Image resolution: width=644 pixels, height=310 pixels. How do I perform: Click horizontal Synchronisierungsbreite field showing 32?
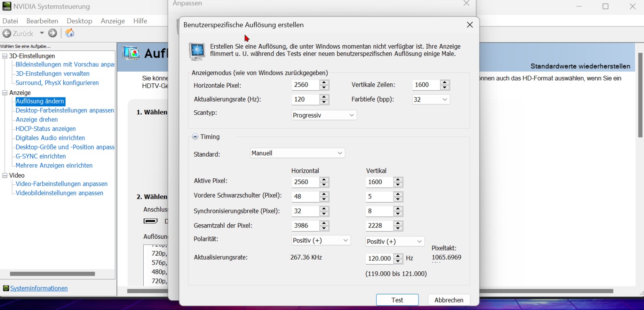(x=305, y=211)
